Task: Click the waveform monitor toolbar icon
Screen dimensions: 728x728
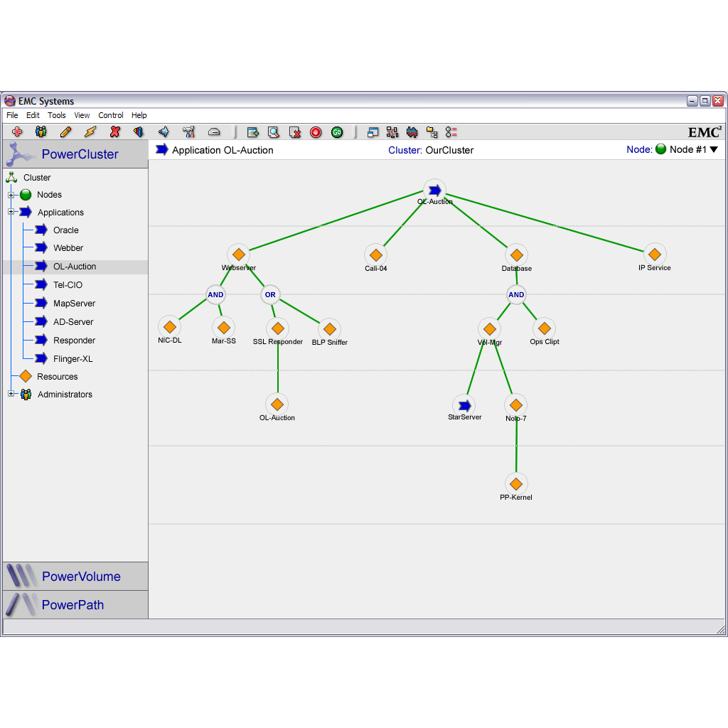Action: coord(412,132)
